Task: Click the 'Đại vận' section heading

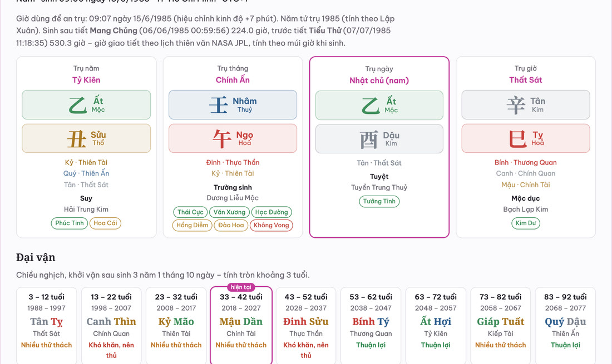Action: point(36,258)
